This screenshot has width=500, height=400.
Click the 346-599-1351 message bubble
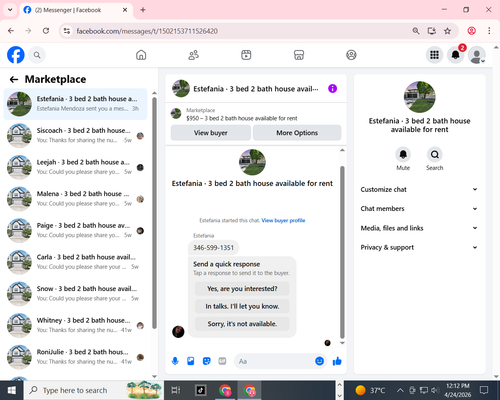pyautogui.click(x=213, y=248)
